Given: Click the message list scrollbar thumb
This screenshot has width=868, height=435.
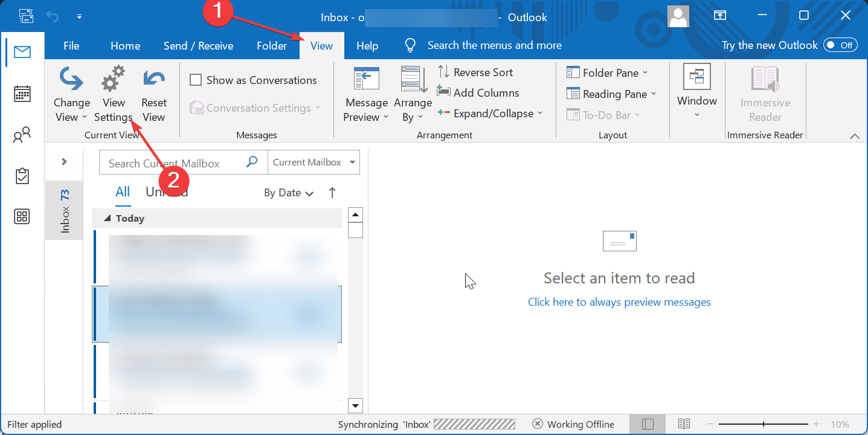Looking at the screenshot, I should click(x=356, y=230).
